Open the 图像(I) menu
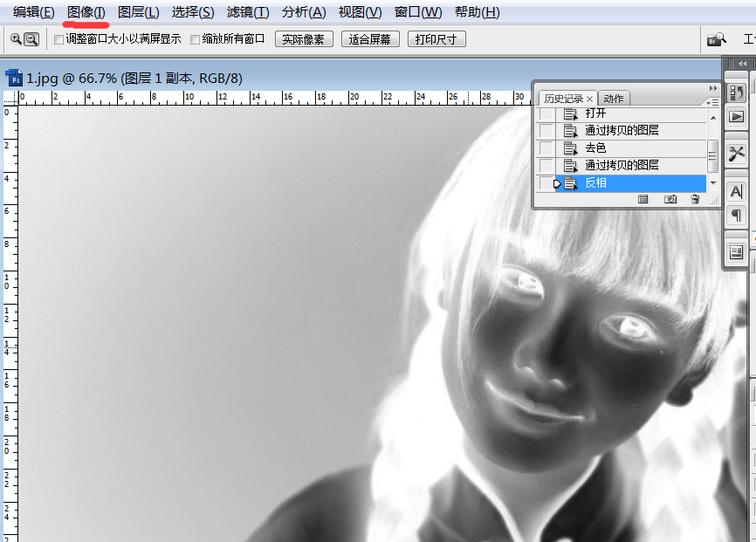756x542 pixels. [86, 12]
